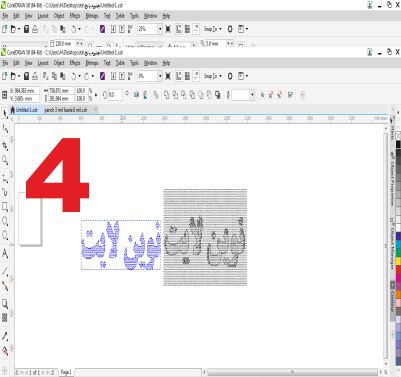401x377 pixels.
Task: Expand the Undo history dropdown arrow
Action: pyautogui.click(x=79, y=76)
